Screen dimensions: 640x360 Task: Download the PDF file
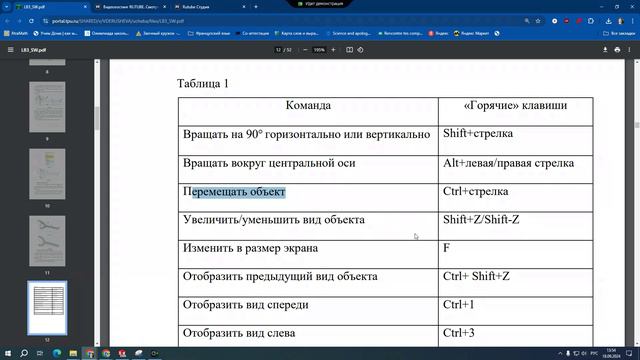tap(605, 50)
